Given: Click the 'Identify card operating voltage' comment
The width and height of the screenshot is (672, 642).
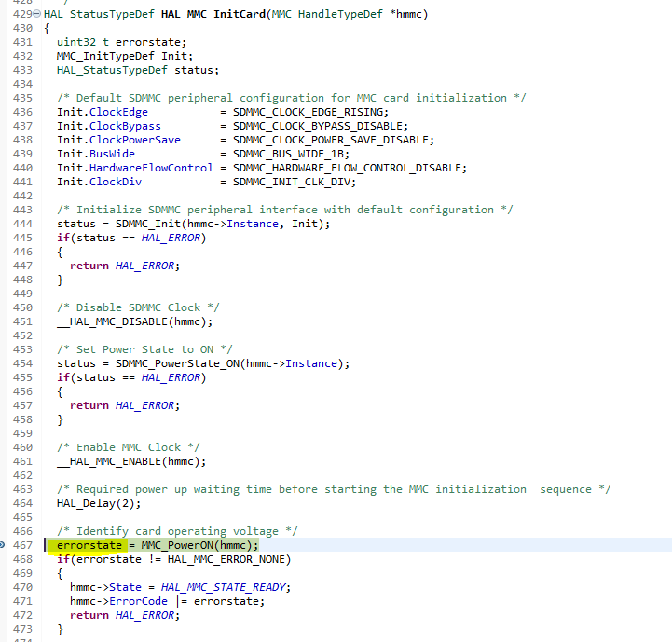Looking at the screenshot, I should coord(177,531).
